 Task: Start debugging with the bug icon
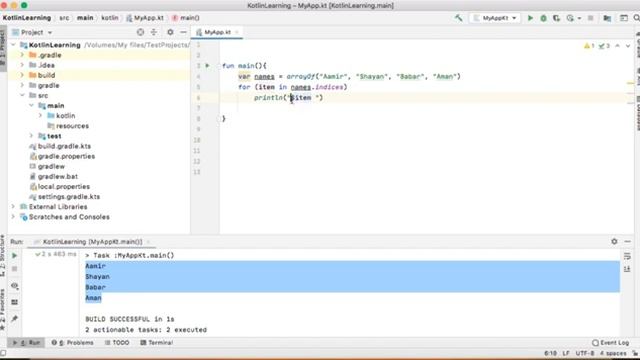coord(543,18)
